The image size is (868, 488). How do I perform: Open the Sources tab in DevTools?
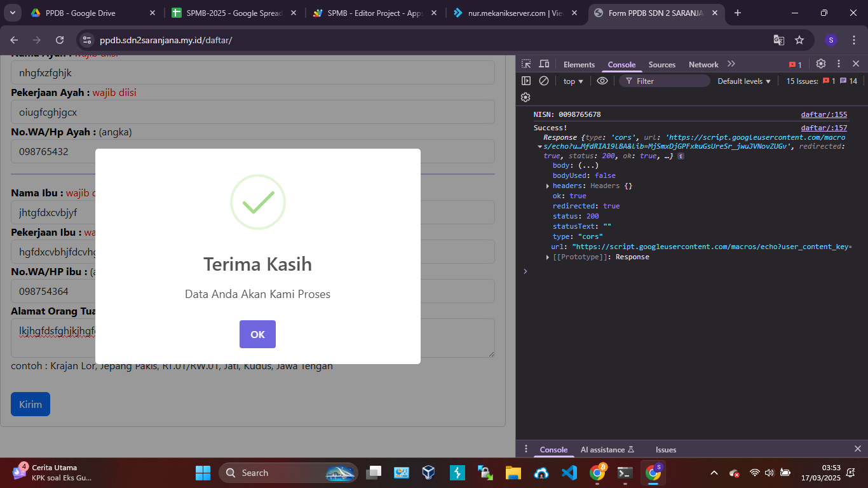pos(662,64)
